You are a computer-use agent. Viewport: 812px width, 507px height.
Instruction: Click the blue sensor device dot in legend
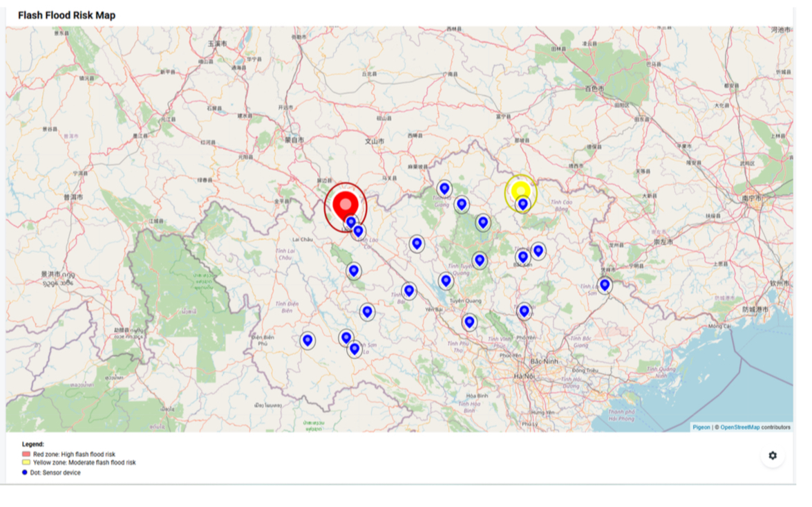point(24,471)
